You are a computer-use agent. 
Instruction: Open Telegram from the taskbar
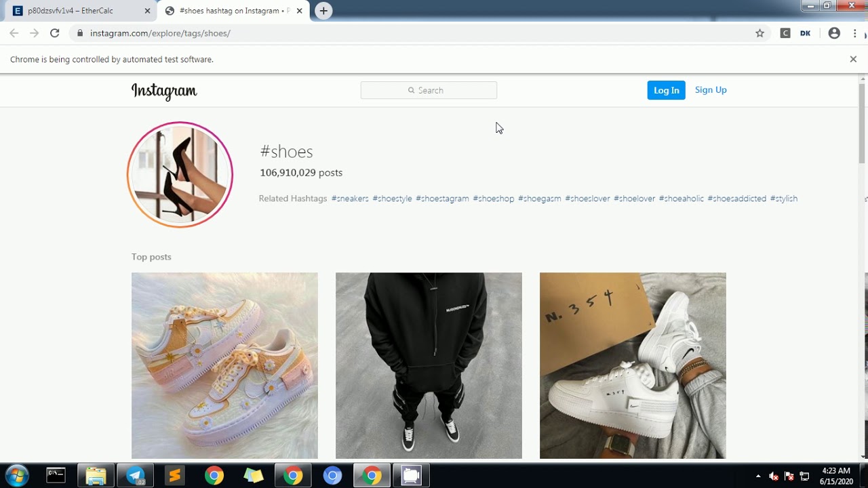point(135,475)
